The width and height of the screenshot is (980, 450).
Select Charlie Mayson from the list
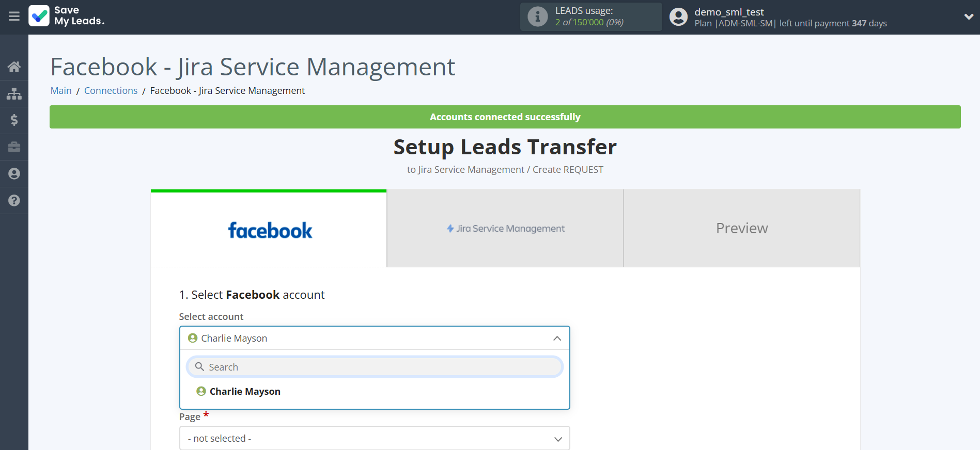pyautogui.click(x=245, y=392)
